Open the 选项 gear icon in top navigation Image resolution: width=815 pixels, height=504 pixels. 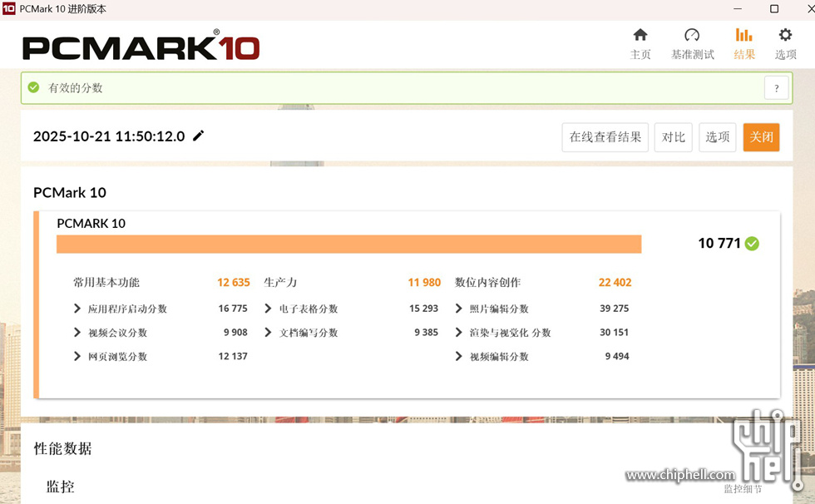[785, 35]
